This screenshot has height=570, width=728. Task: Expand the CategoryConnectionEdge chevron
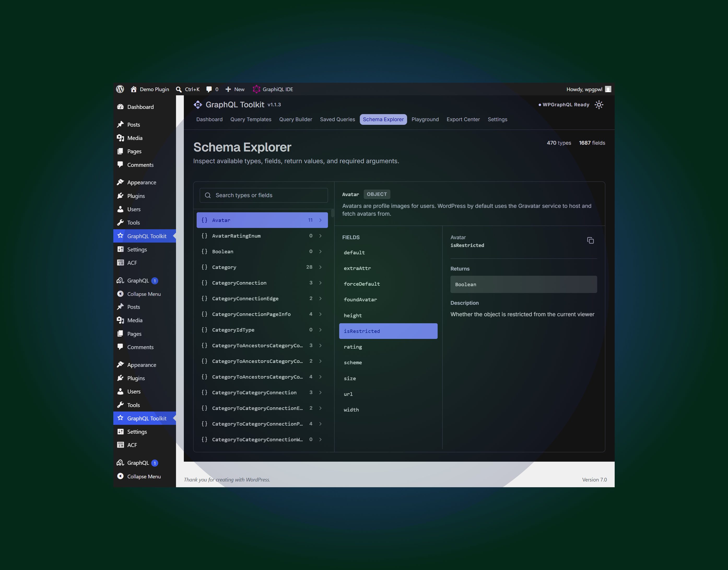click(320, 298)
